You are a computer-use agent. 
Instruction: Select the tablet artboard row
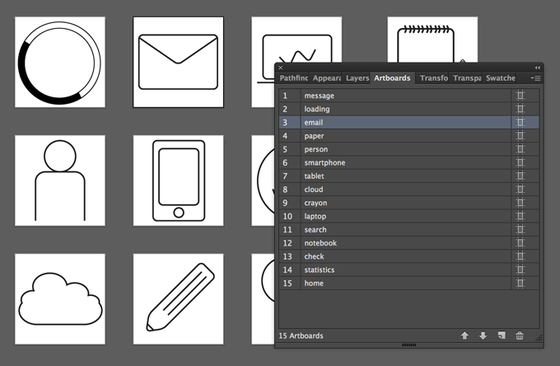point(409,176)
